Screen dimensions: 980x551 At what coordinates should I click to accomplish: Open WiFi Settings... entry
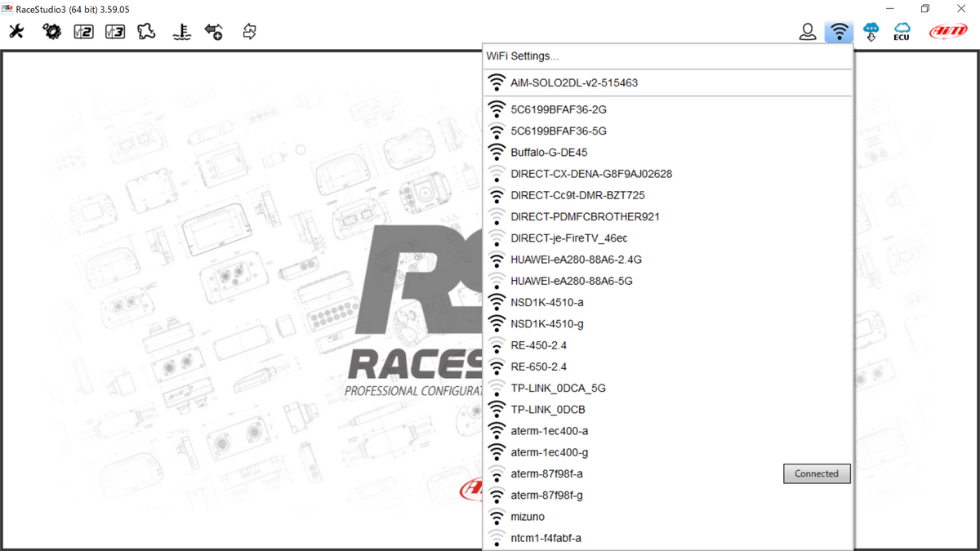(667, 56)
